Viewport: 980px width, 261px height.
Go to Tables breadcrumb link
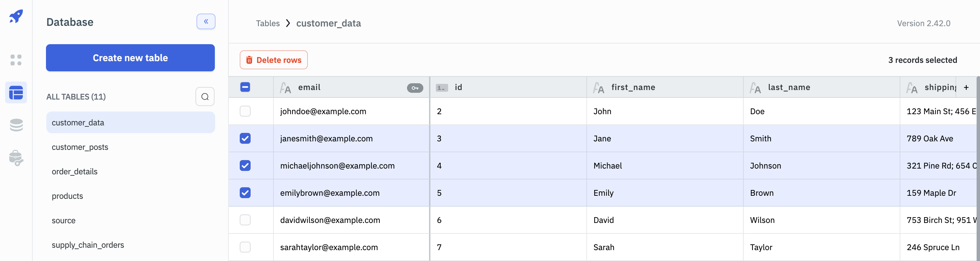point(267,23)
